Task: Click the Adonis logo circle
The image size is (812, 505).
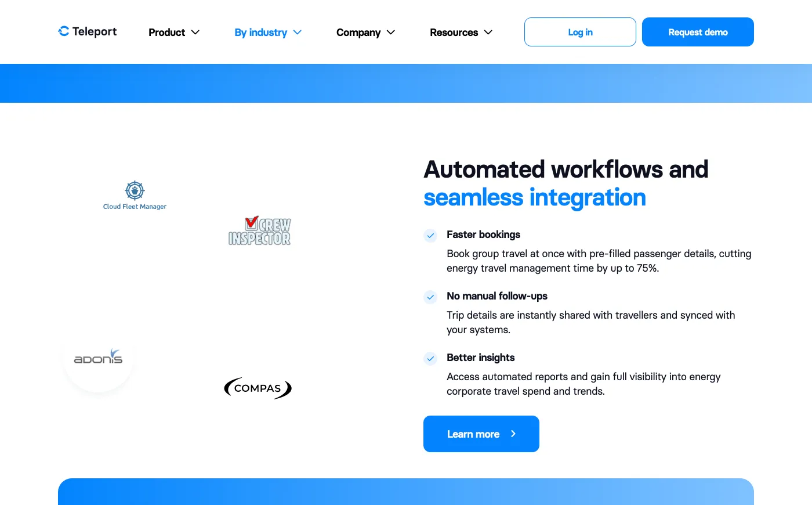Action: [99, 358]
